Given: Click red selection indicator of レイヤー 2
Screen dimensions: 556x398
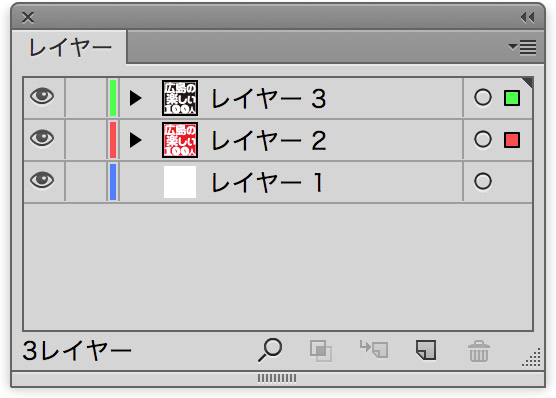Looking at the screenshot, I should point(512,140).
